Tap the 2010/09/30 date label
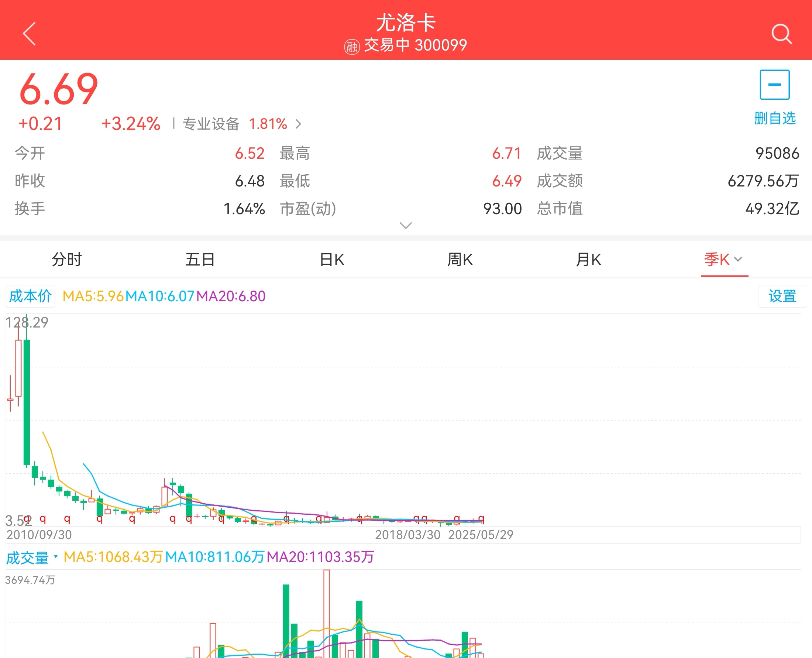This screenshot has width=812, height=658. tap(39, 535)
